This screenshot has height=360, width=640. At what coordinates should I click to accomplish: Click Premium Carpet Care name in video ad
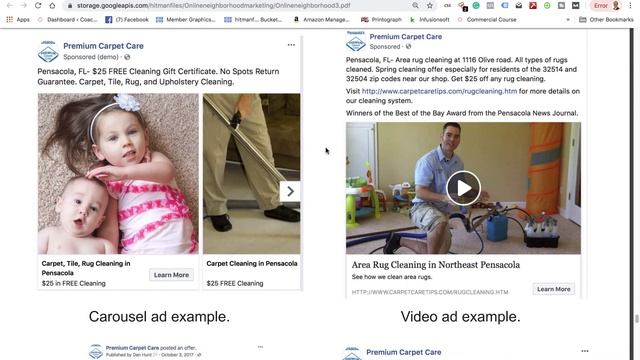406,36
